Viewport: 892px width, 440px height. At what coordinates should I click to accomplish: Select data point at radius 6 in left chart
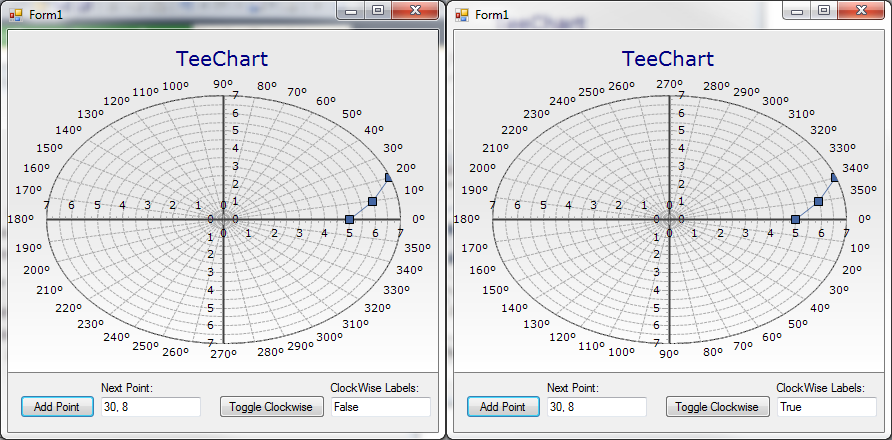pos(372,201)
